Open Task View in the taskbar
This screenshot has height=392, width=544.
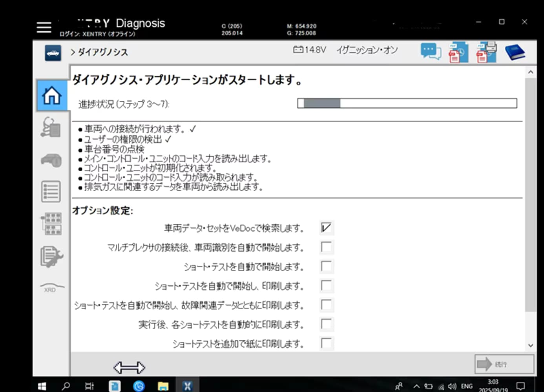tap(89, 386)
